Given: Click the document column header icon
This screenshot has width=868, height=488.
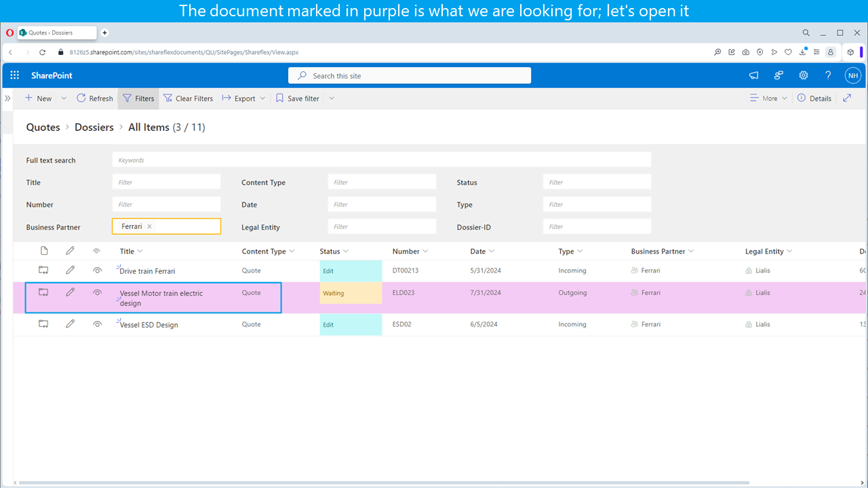Looking at the screenshot, I should point(44,251).
